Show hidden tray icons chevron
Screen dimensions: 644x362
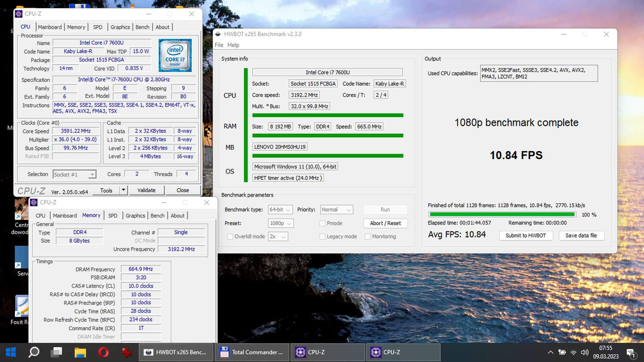pos(550,352)
